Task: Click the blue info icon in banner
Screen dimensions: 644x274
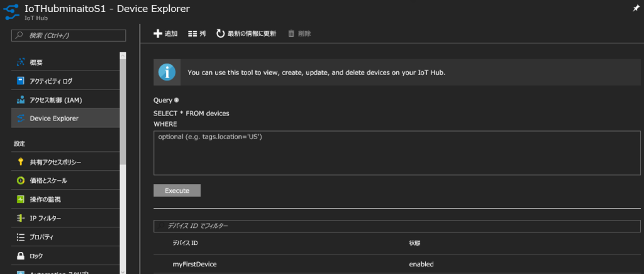Action: (x=167, y=72)
